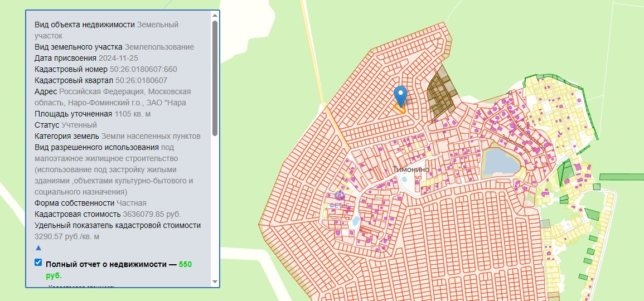Click info panel scrollbar up arrow
The width and height of the screenshot is (644, 301).
tap(215, 15)
